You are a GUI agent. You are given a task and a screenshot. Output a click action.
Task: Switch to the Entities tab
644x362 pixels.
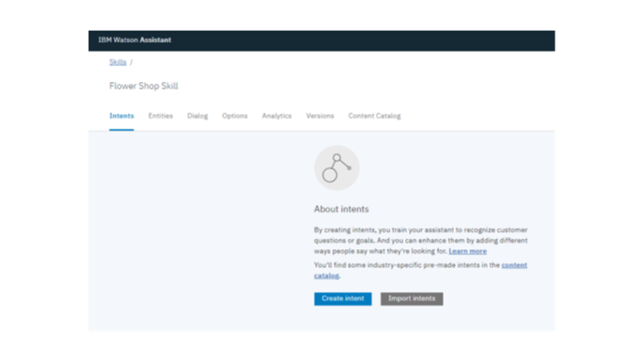coord(161,116)
